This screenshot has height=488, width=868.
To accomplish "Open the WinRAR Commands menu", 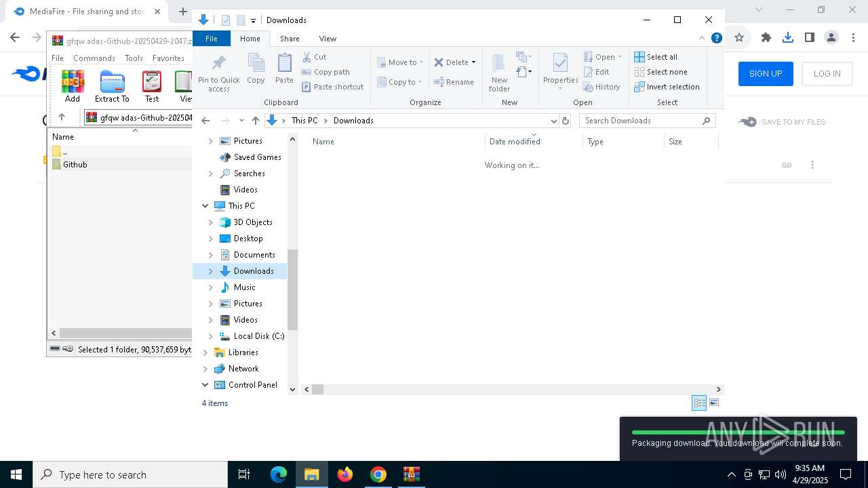I will point(94,58).
